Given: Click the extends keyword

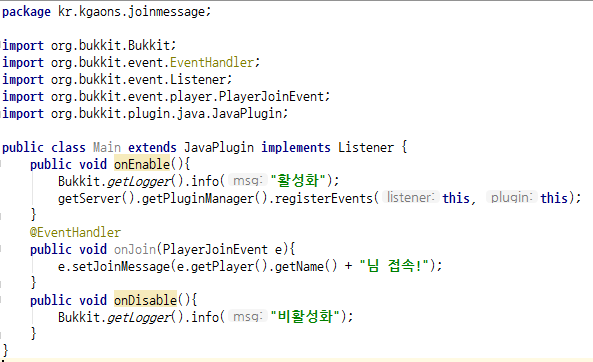Looking at the screenshot, I should pyautogui.click(x=152, y=148).
